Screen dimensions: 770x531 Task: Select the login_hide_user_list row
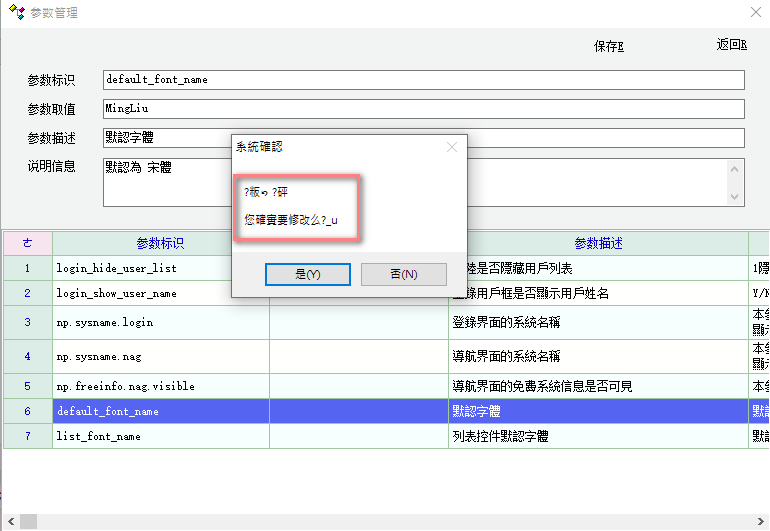pyautogui.click(x=119, y=268)
